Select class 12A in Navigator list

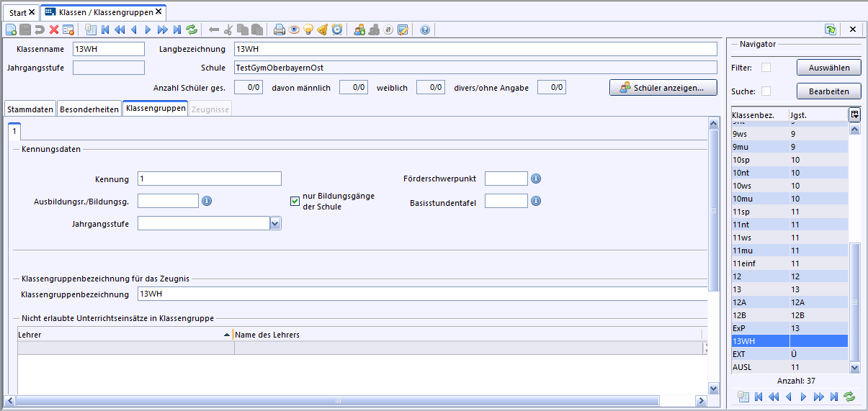coord(789,302)
